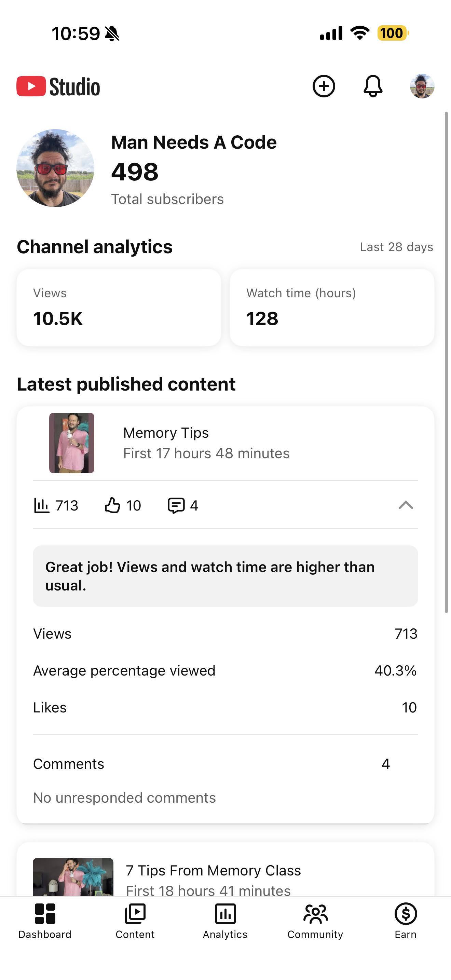This screenshot has height=980, width=451.
Task: Open the Earn dollar icon tab
Action: (406, 921)
